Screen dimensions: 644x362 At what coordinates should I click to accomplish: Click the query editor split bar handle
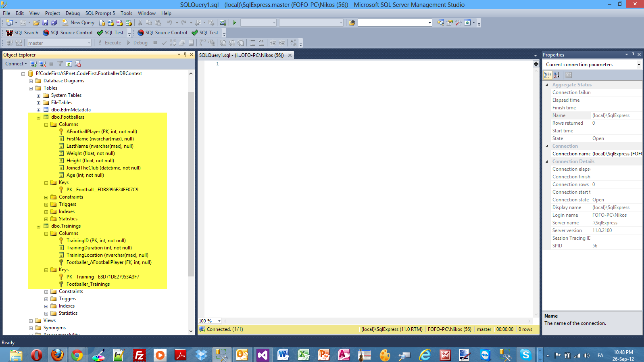click(x=536, y=64)
